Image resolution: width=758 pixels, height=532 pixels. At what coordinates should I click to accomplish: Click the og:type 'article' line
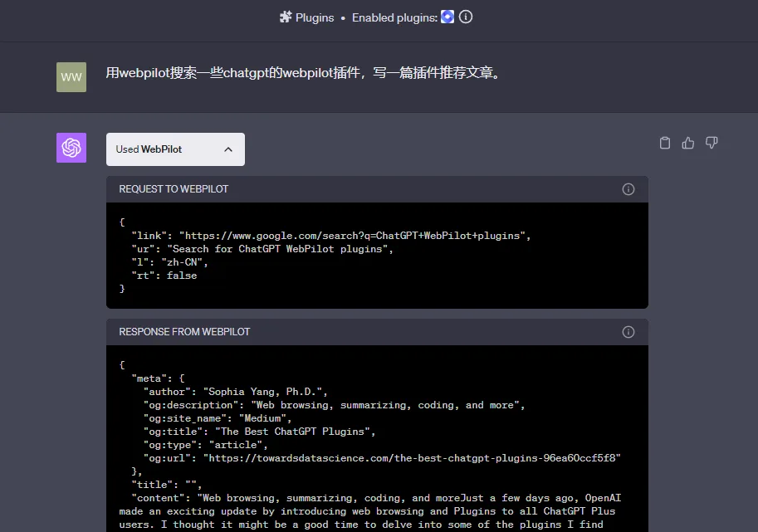(205, 445)
